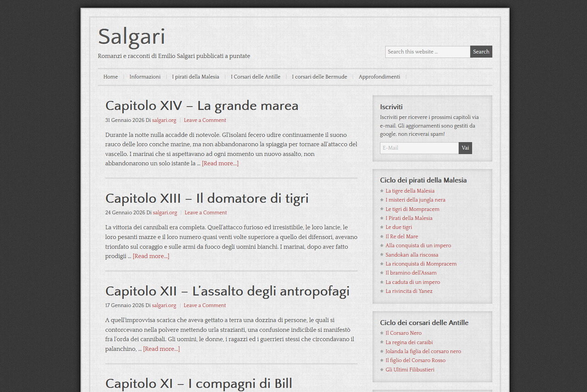Viewport: 587px width, 392px height.
Task: Open the Home menu item
Action: [110, 77]
